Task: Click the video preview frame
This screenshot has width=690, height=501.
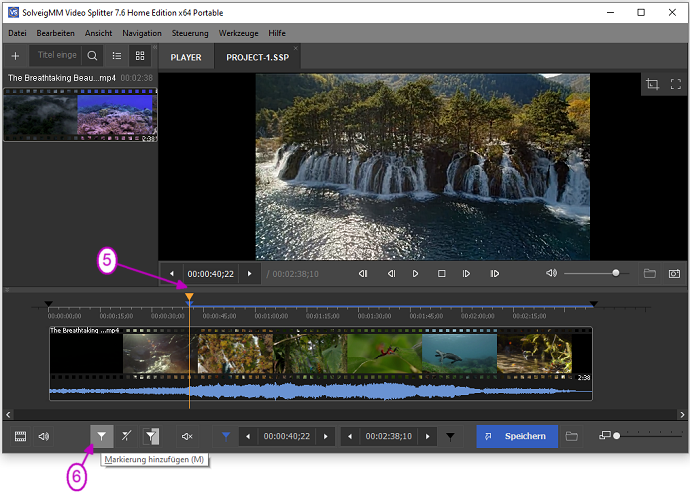Action: pyautogui.click(x=422, y=167)
